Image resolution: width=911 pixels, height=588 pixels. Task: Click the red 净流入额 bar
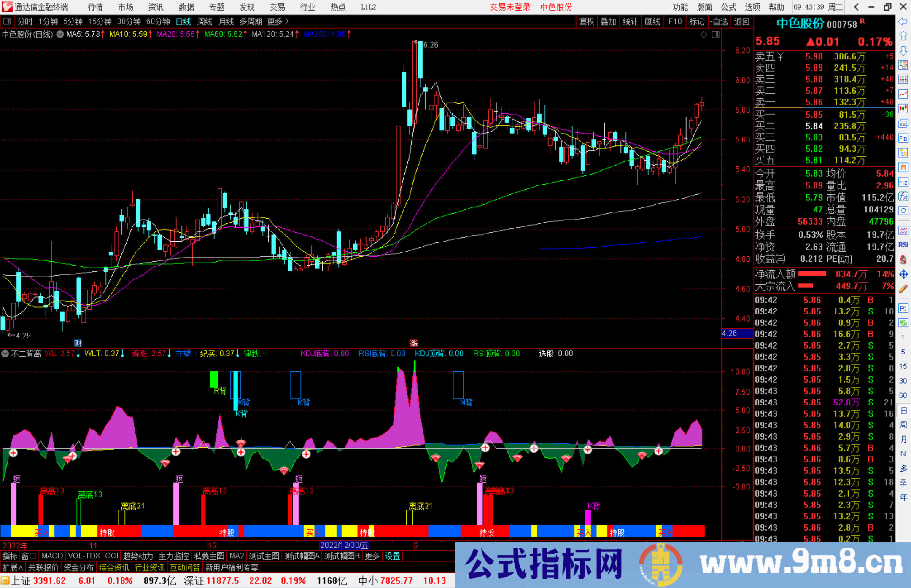[x=812, y=274]
